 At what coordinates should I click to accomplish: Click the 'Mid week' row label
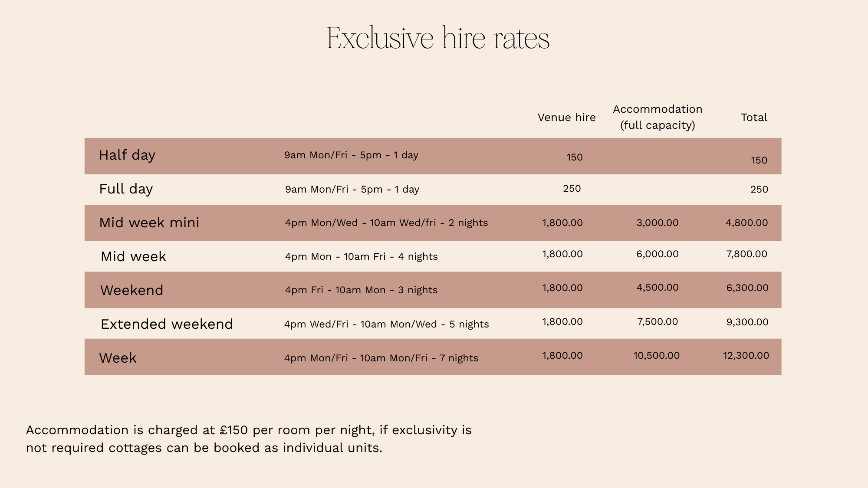coord(133,256)
